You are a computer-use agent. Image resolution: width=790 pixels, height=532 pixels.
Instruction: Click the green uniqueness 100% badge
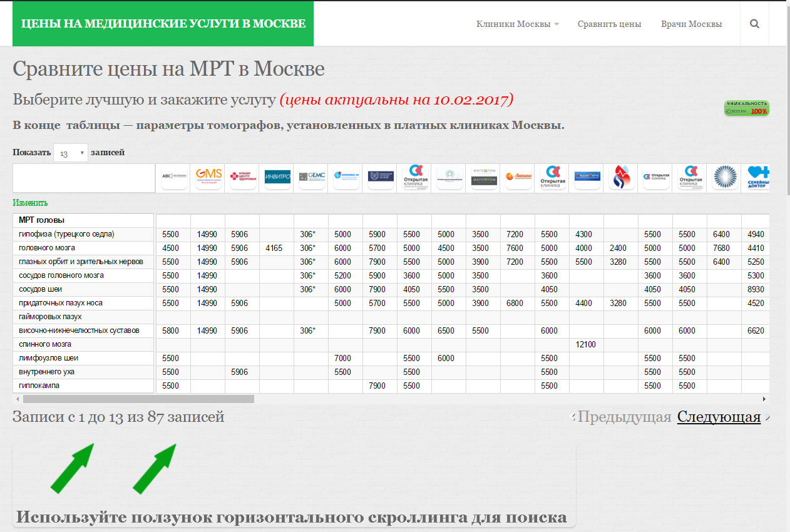(746, 108)
